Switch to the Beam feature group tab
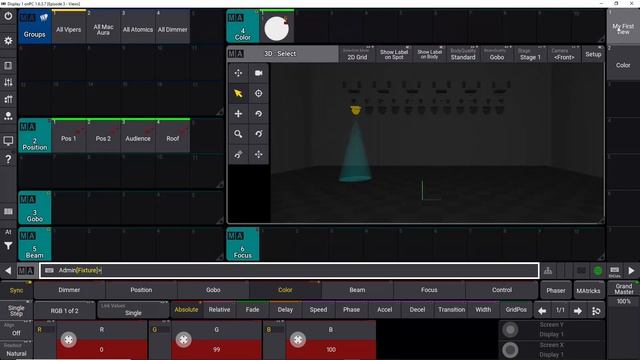The image size is (640, 360). [x=357, y=290]
